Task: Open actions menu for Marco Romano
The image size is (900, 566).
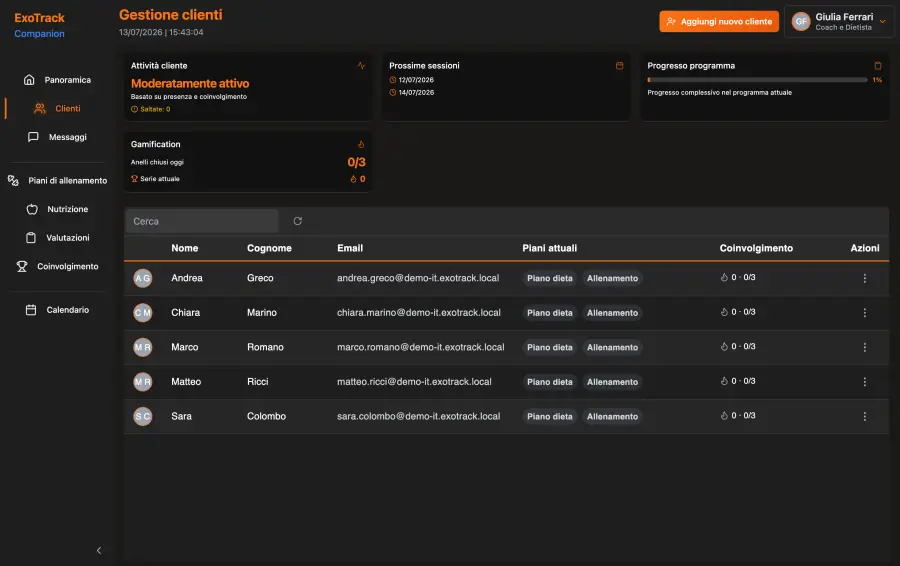Action: pos(864,347)
